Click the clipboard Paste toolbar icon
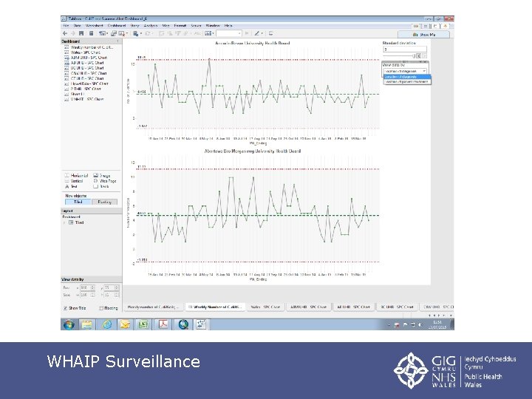Image resolution: width=532 pixels, height=399 pixels. (136, 33)
